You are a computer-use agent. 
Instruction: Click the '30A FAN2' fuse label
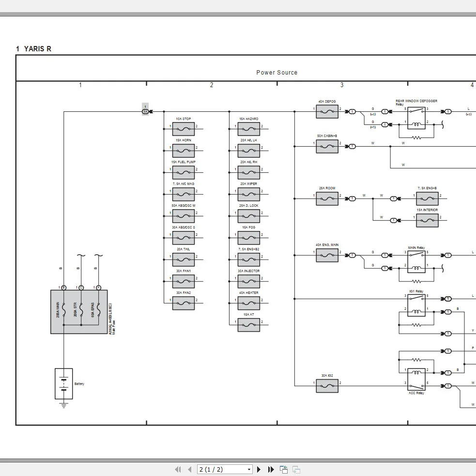point(184,293)
